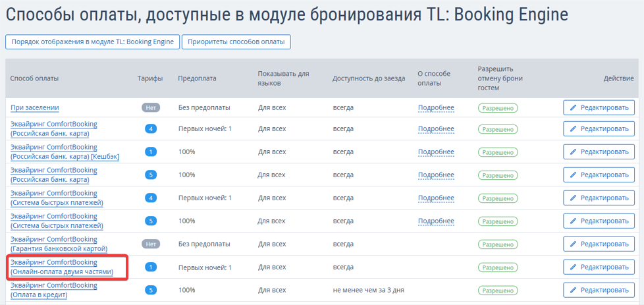
Task: Open the '[Кешбэк]' acquiring payment method link
Action: click(x=65, y=152)
